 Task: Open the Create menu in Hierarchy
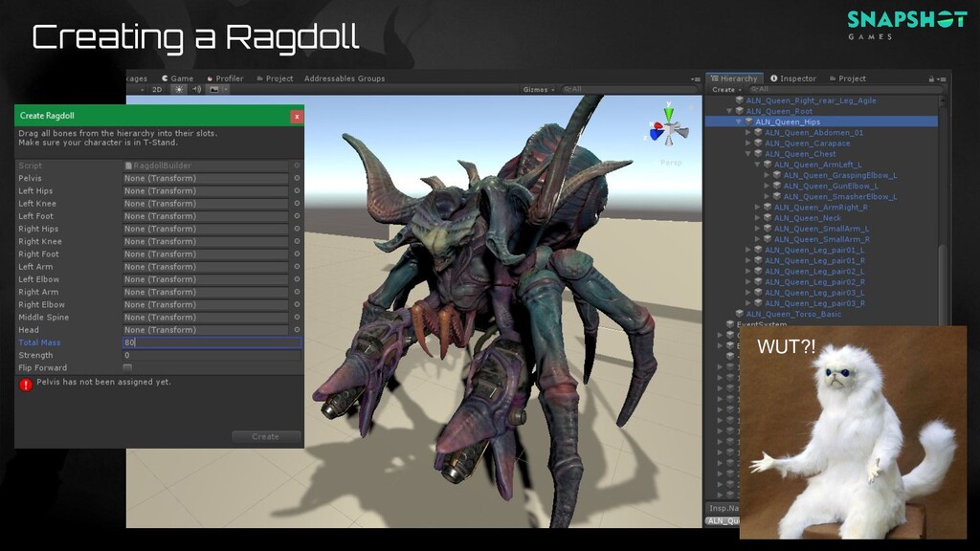[725, 90]
